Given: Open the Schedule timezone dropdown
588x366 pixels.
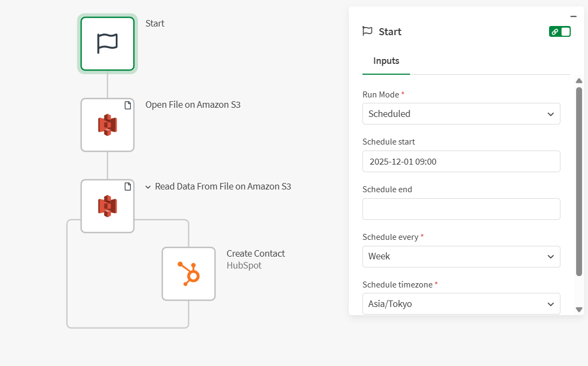Looking at the screenshot, I should pos(461,304).
